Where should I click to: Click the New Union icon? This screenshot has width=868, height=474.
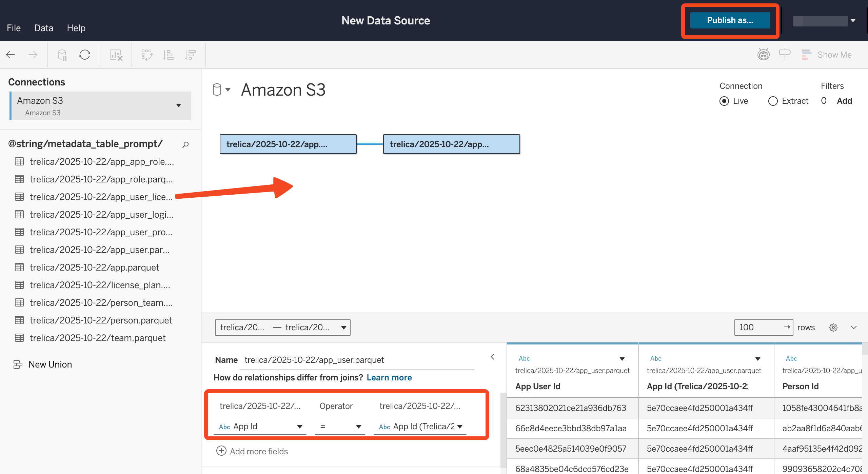pos(18,364)
